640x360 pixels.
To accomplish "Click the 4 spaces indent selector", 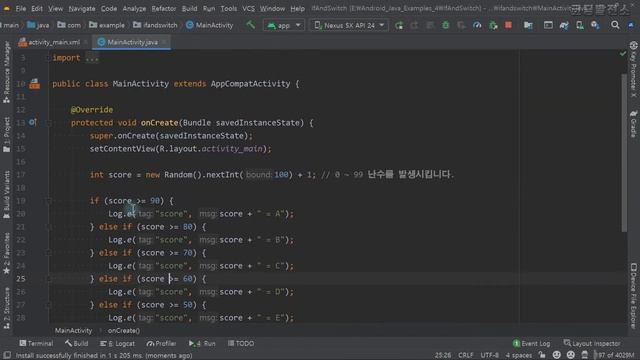I will [x=518, y=355].
